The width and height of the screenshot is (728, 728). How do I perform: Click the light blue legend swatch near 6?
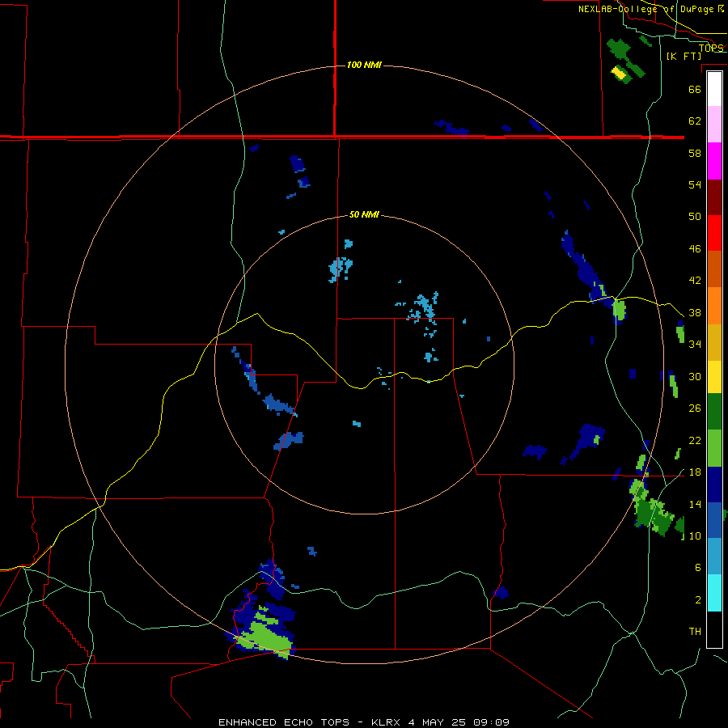click(714, 556)
